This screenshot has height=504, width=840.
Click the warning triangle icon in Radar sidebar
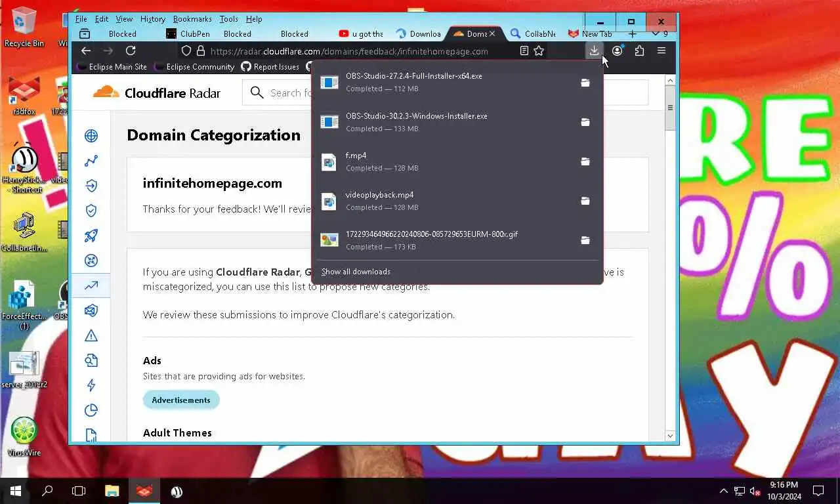click(x=91, y=335)
